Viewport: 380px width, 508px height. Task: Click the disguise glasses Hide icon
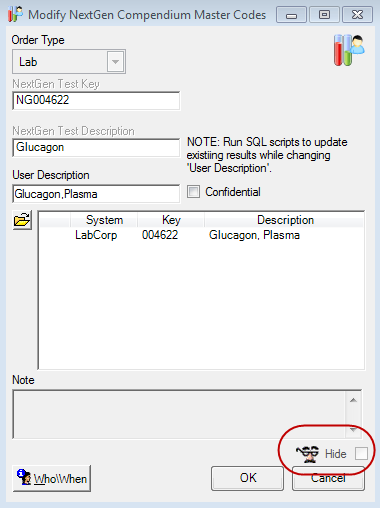[x=308, y=454]
